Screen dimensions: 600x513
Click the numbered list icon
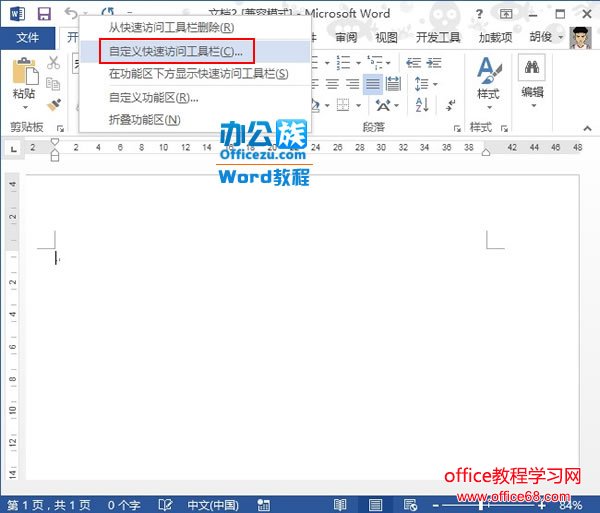tap(343, 62)
